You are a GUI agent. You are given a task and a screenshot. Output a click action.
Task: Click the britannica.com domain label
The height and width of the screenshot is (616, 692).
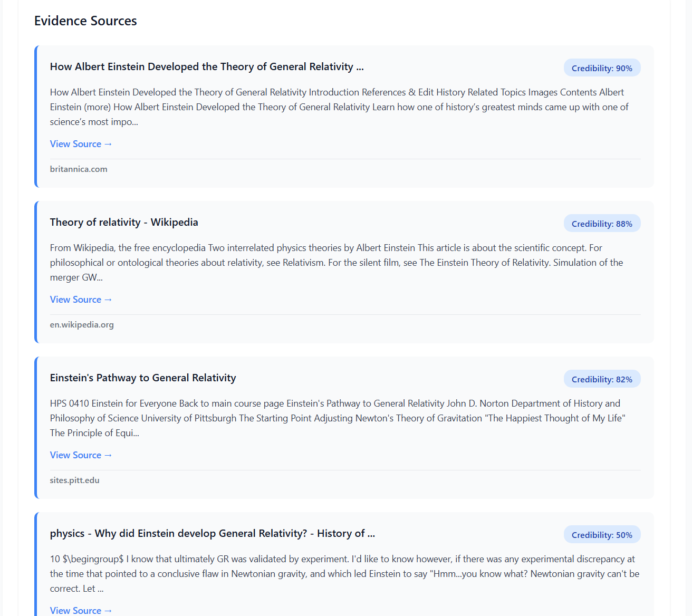pos(79,169)
